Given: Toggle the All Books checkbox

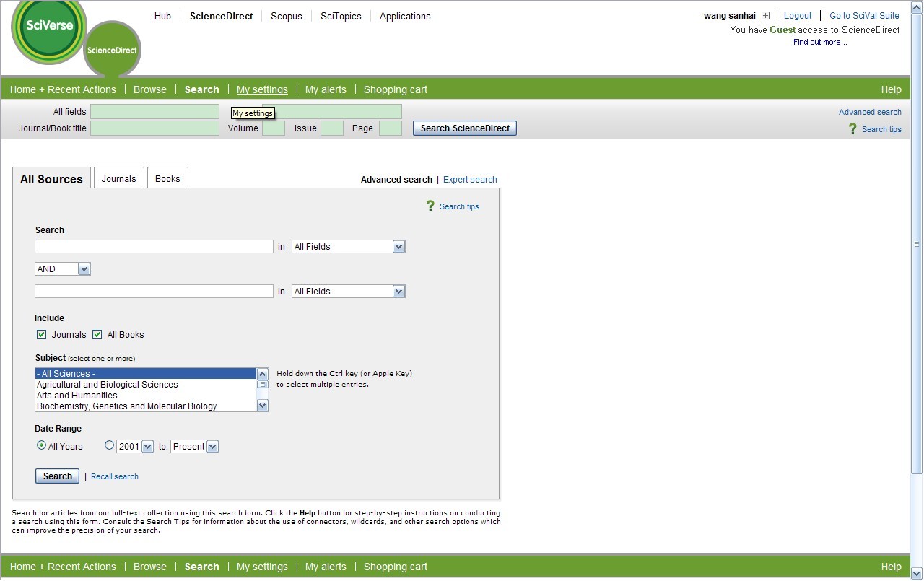Looking at the screenshot, I should [97, 335].
